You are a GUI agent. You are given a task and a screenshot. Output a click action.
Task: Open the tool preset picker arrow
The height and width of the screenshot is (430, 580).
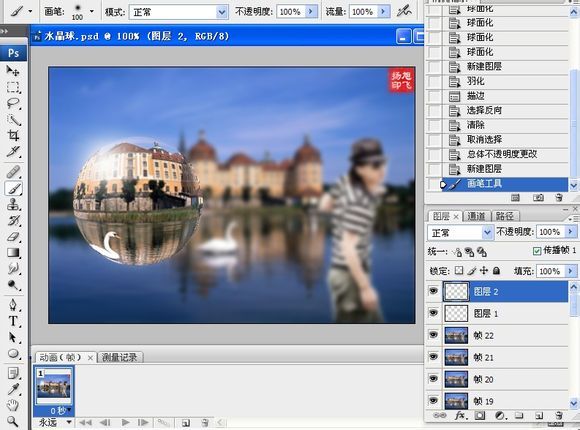pos(30,11)
